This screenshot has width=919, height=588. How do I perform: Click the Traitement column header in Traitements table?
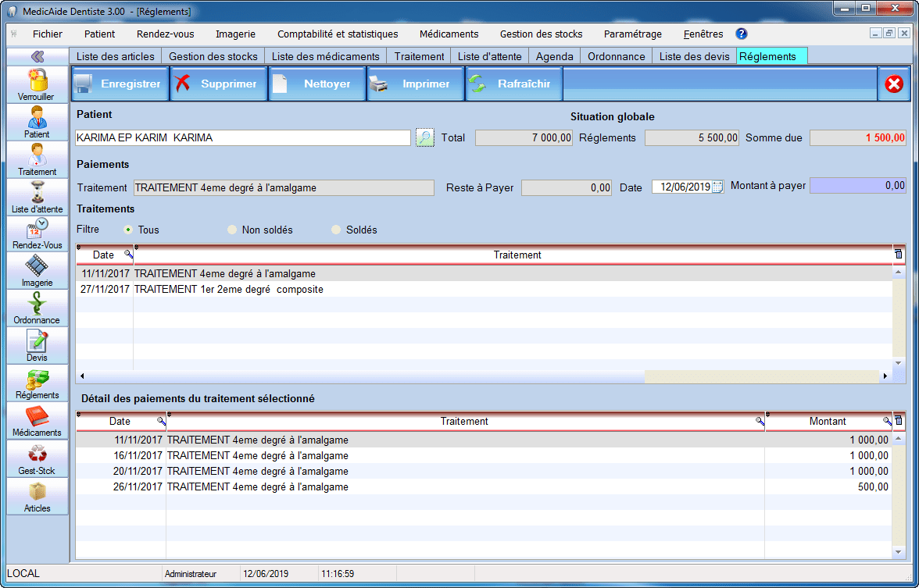pos(517,255)
